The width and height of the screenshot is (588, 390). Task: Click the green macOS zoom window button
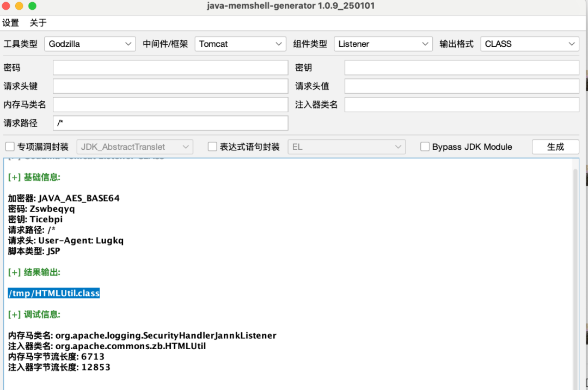pos(32,5)
